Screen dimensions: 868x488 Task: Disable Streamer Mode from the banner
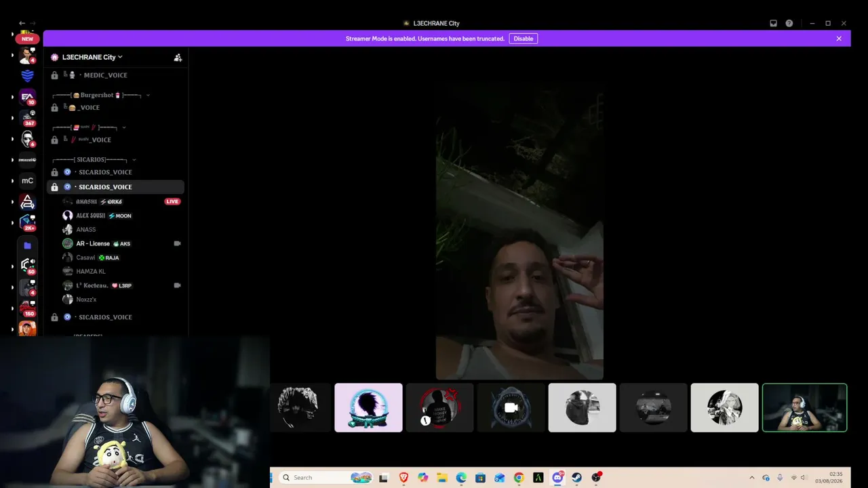(524, 39)
